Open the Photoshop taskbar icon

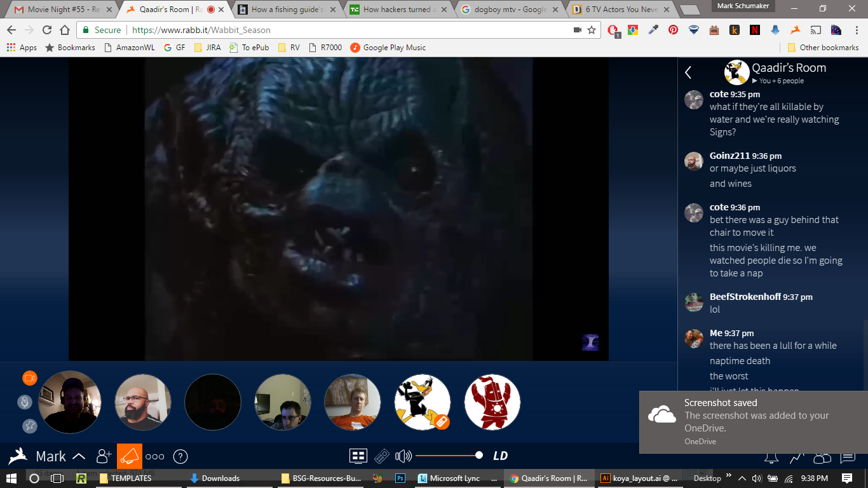(x=400, y=478)
